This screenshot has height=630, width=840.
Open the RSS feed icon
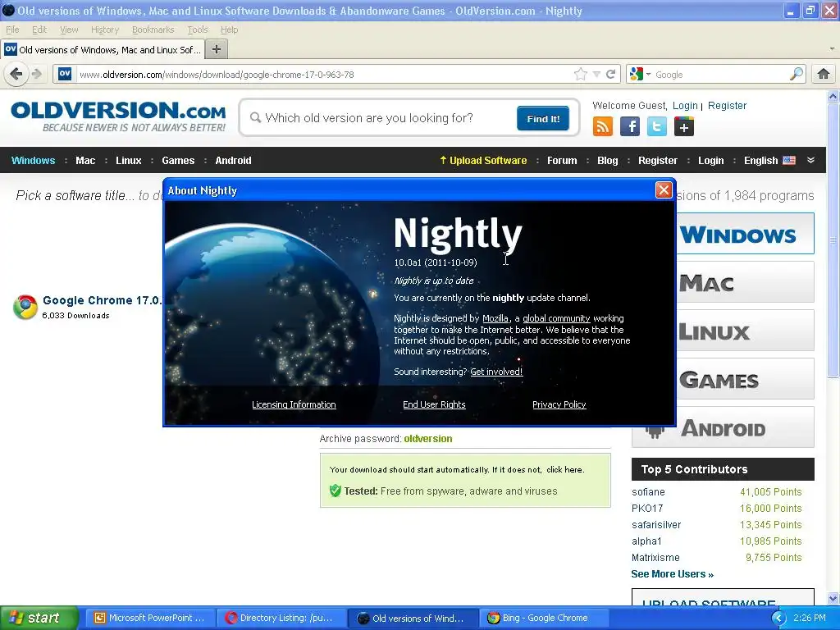coord(603,126)
